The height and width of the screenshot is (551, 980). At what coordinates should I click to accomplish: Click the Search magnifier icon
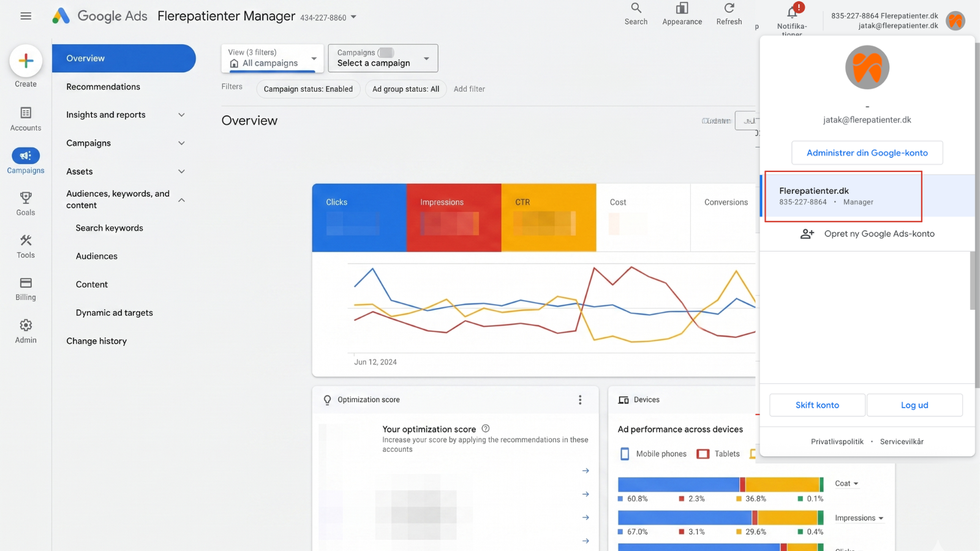[636, 9]
